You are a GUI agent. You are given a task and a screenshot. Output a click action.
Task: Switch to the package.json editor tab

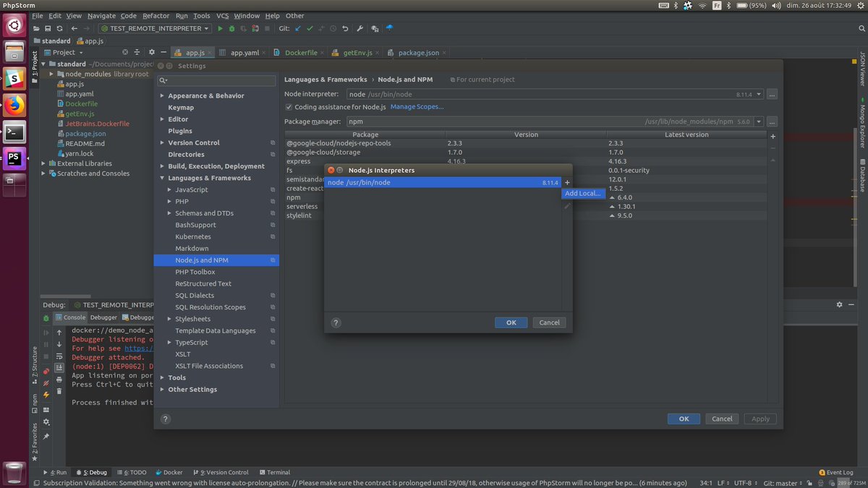coord(418,53)
